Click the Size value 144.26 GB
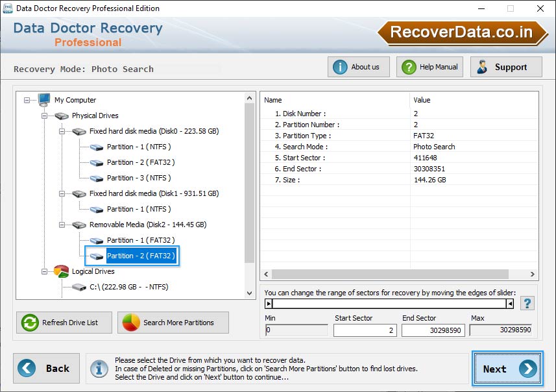Viewport: 556px width, 392px height. pos(429,180)
